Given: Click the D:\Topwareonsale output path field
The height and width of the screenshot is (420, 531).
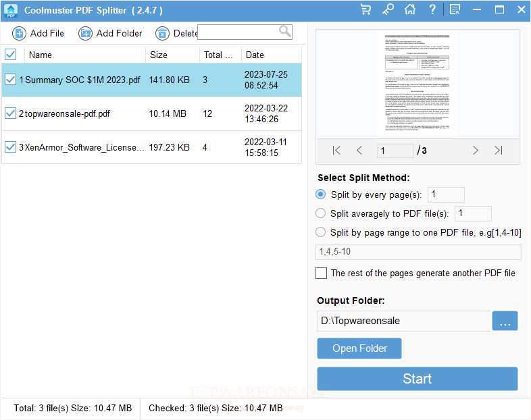Looking at the screenshot, I should click(404, 321).
